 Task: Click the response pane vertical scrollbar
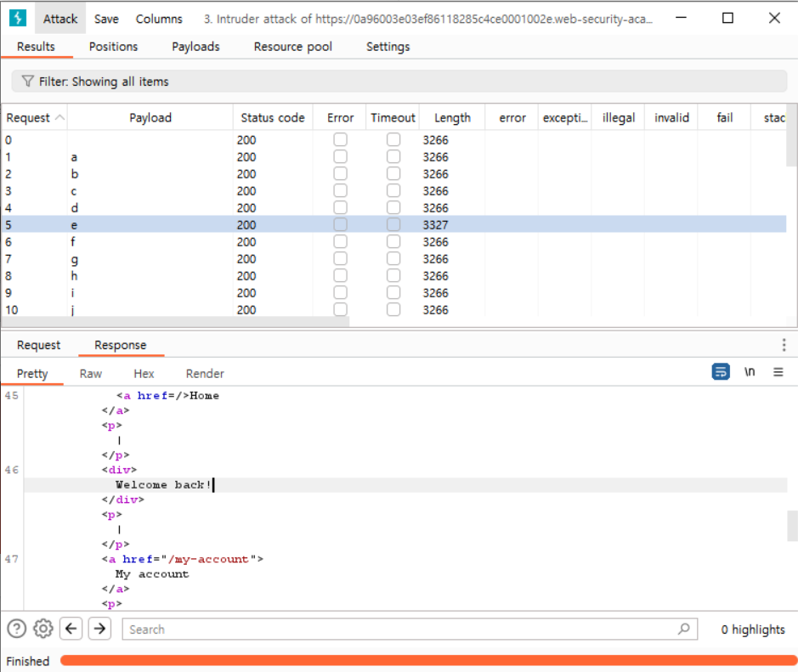(792, 527)
